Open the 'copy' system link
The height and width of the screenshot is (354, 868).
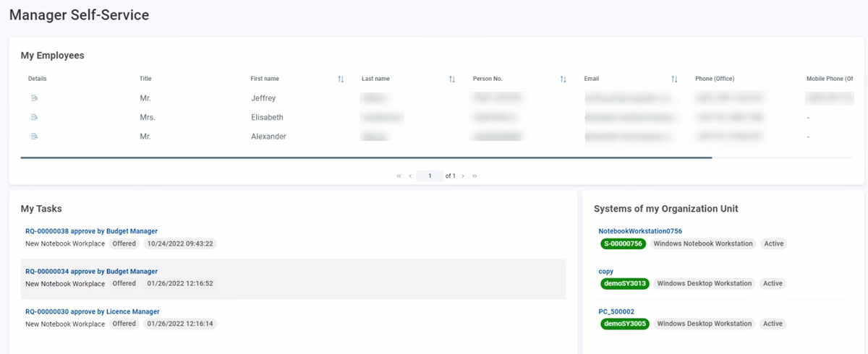[x=606, y=272]
